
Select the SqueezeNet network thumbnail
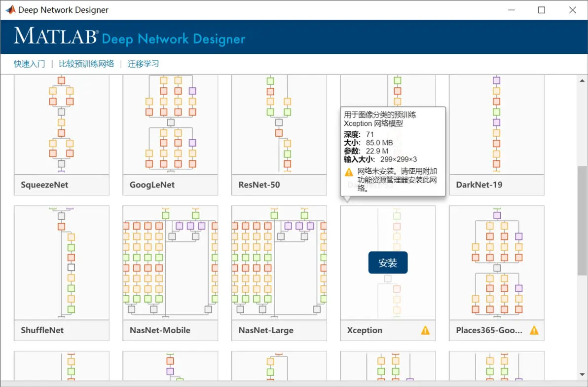point(62,124)
